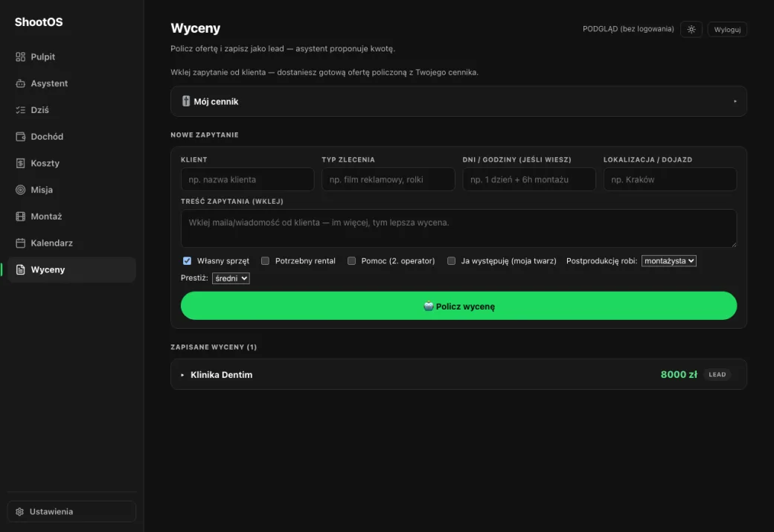Open Montaż via film strip icon
The height and width of the screenshot is (532, 774).
click(x=20, y=217)
